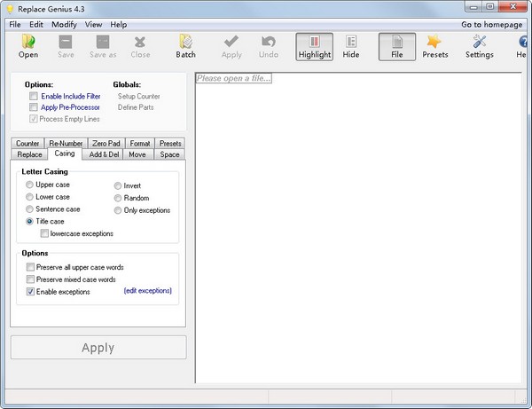Switch to the Add & Del tab

104,154
